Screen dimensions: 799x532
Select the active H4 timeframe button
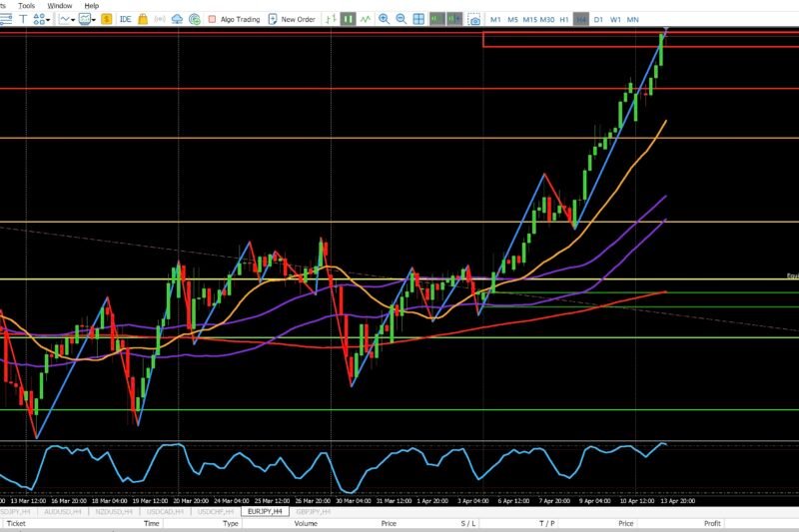(x=581, y=19)
